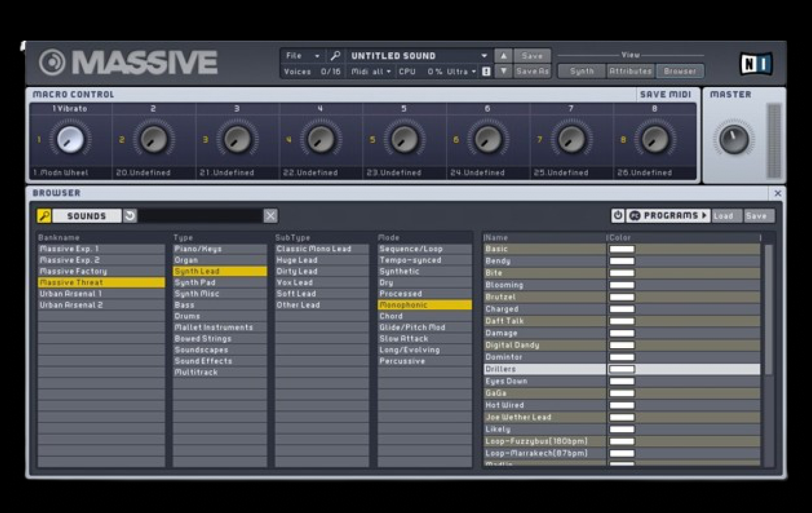The image size is (812, 513).
Task: Switch to the Synth view
Action: click(x=582, y=71)
